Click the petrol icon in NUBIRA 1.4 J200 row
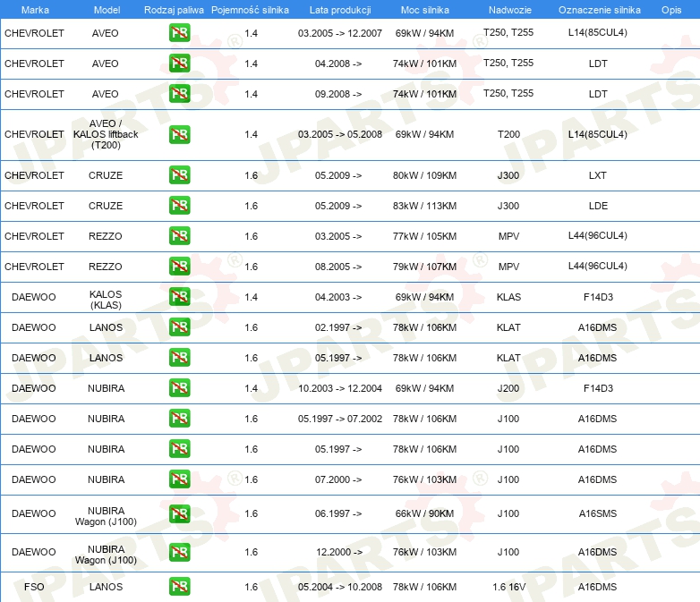This screenshot has width=700, height=602. [179, 388]
